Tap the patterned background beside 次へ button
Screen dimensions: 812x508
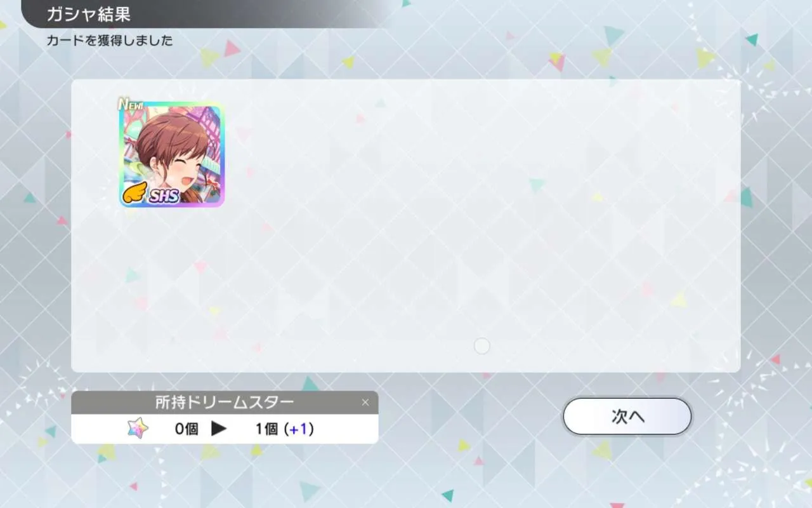click(x=749, y=417)
